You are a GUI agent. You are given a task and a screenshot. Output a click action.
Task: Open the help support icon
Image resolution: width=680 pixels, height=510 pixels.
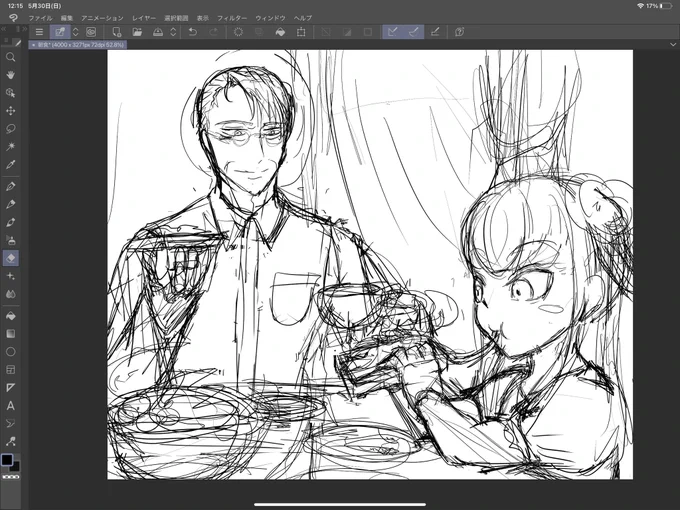coord(460,32)
